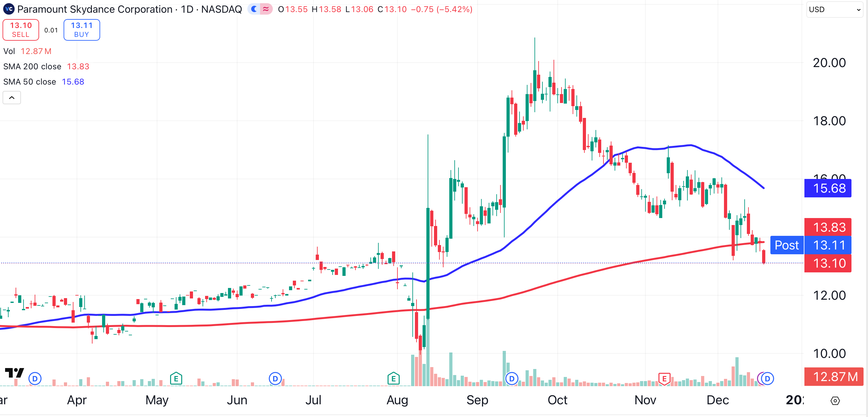Click the May earnings E marker

click(176, 379)
